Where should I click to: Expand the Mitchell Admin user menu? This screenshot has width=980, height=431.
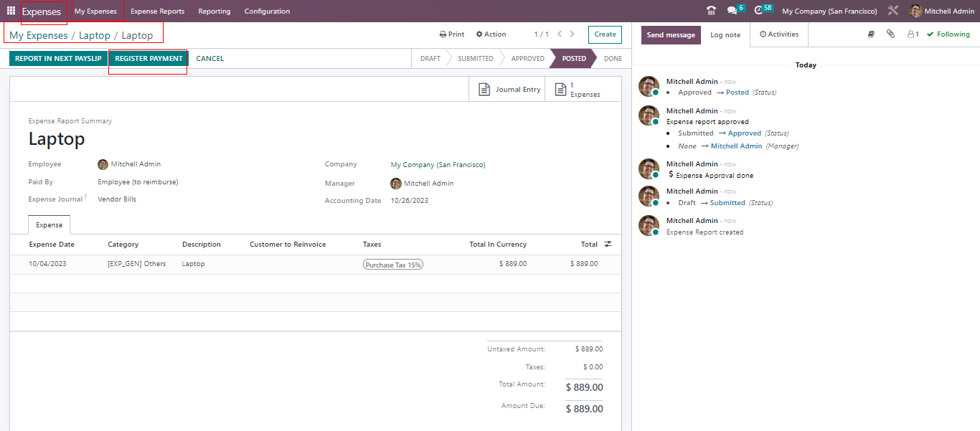coord(941,11)
